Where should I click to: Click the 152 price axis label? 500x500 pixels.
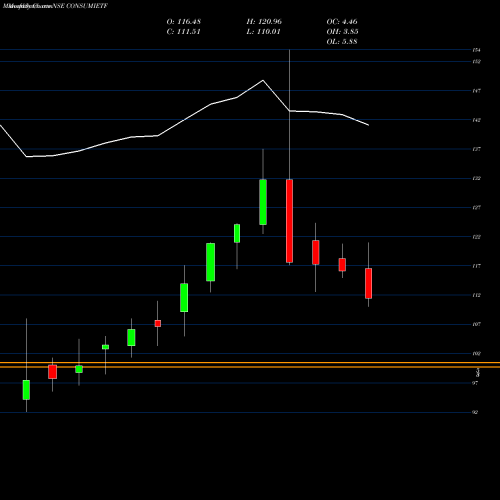tap(476, 62)
